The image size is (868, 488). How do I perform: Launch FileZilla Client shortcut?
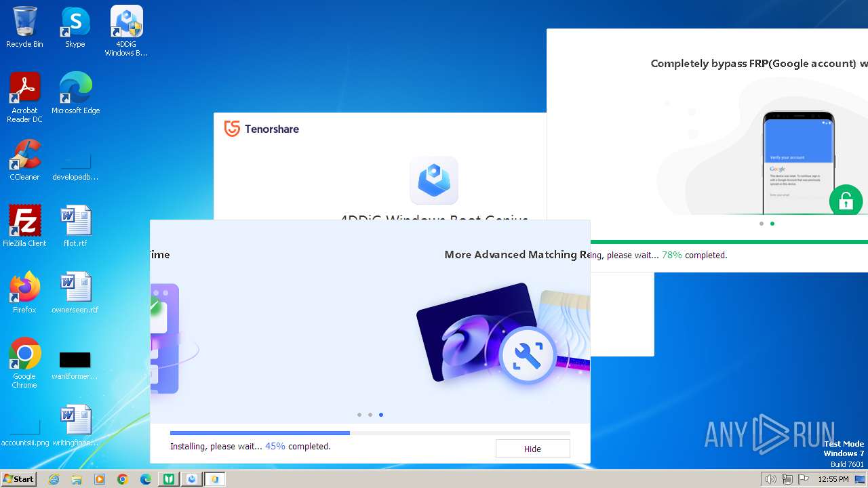24,226
